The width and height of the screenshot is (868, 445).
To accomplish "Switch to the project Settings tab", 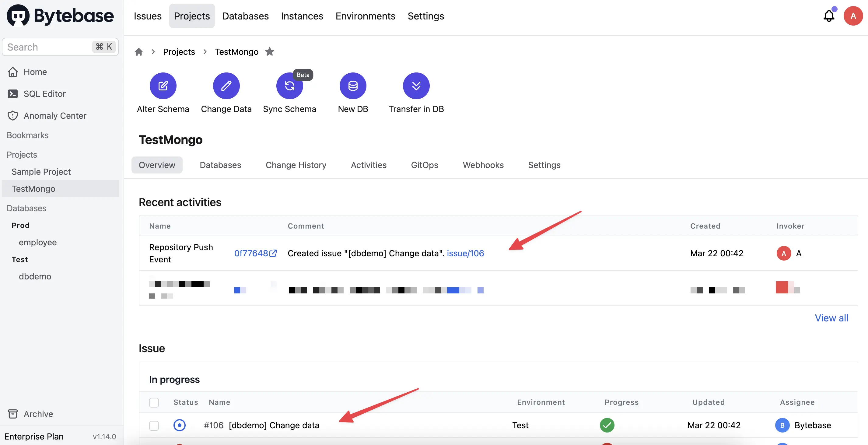I will click(x=544, y=165).
